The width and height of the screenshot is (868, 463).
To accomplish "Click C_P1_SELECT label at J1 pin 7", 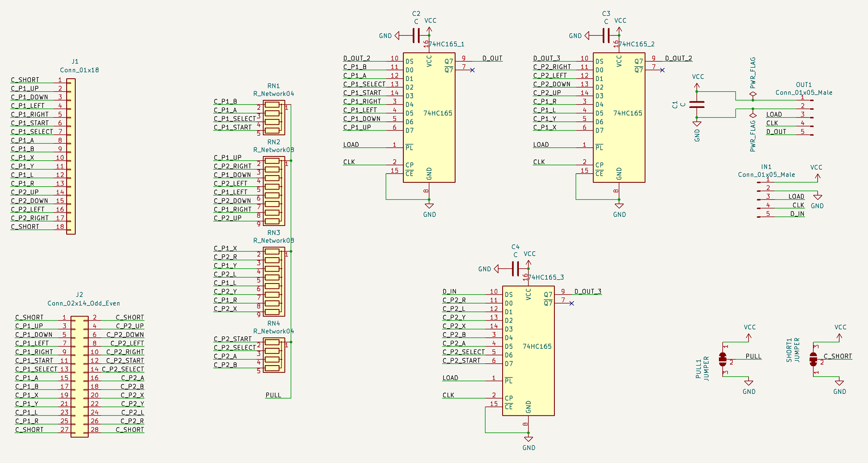I will (32, 132).
